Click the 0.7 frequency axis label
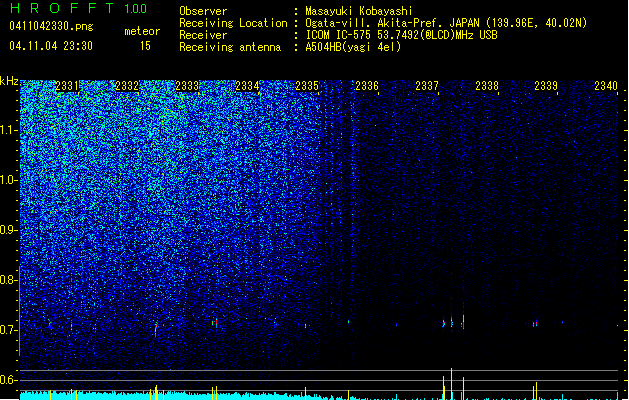Screen dimensions: 629x400 pos(9,330)
